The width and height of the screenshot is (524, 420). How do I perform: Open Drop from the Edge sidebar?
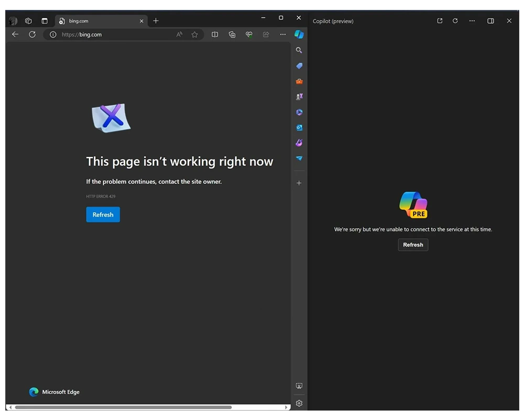(x=299, y=158)
